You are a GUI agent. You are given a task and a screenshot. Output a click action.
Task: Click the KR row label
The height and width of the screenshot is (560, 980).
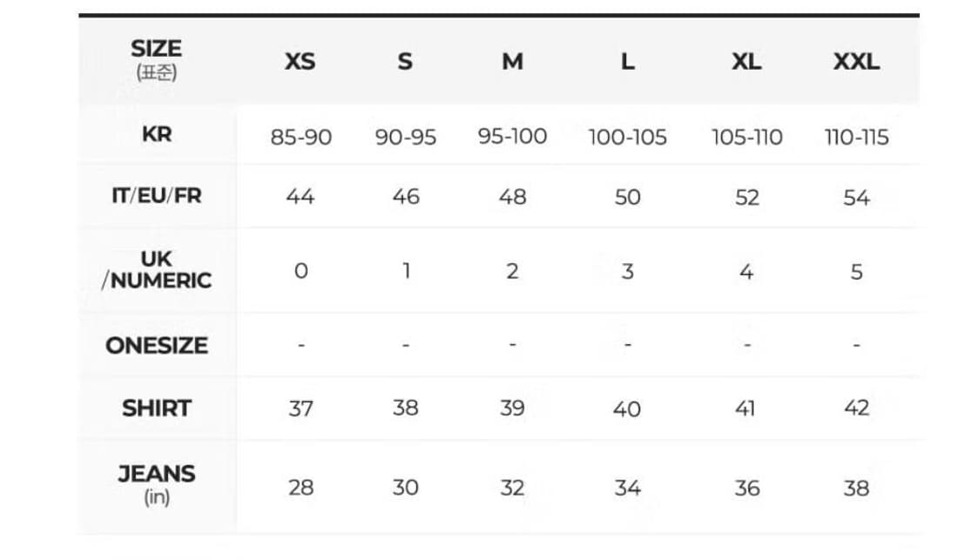click(x=157, y=135)
